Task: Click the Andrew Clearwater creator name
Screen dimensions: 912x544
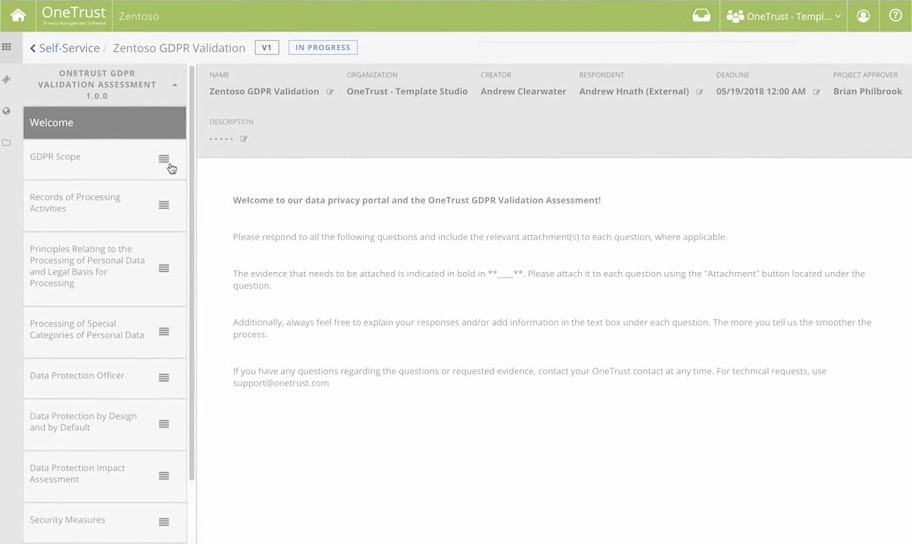Action: [x=523, y=91]
